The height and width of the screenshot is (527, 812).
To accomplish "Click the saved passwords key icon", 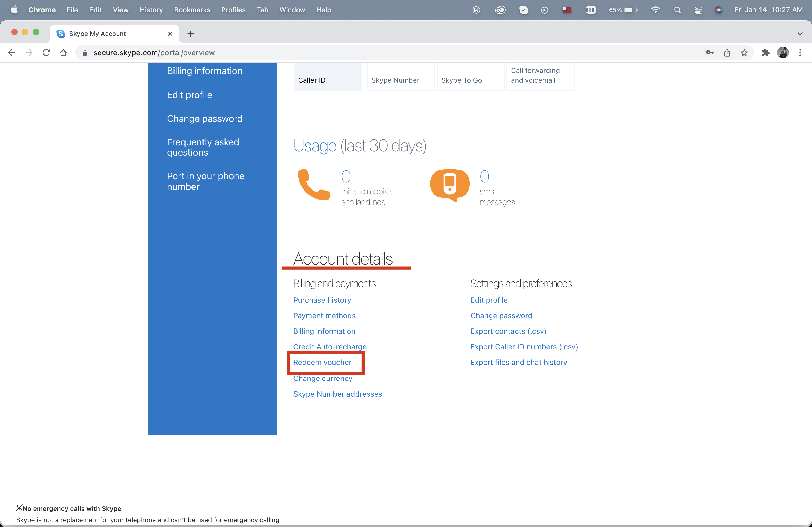I will pyautogui.click(x=710, y=53).
